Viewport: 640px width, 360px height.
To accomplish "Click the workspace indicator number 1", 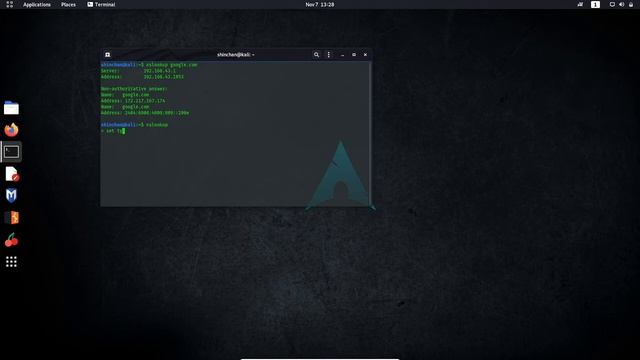I will coord(595,4).
